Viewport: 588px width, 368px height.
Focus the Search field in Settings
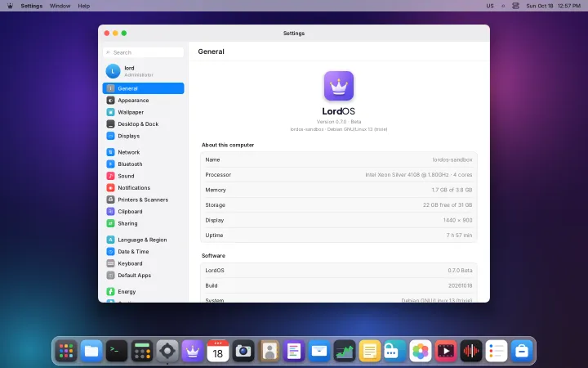coord(143,52)
